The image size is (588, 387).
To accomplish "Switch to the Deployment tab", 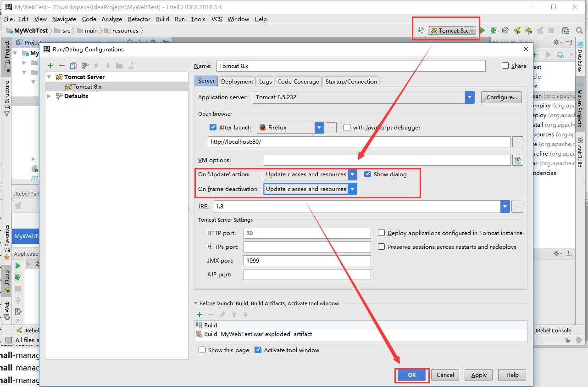I will (x=237, y=81).
